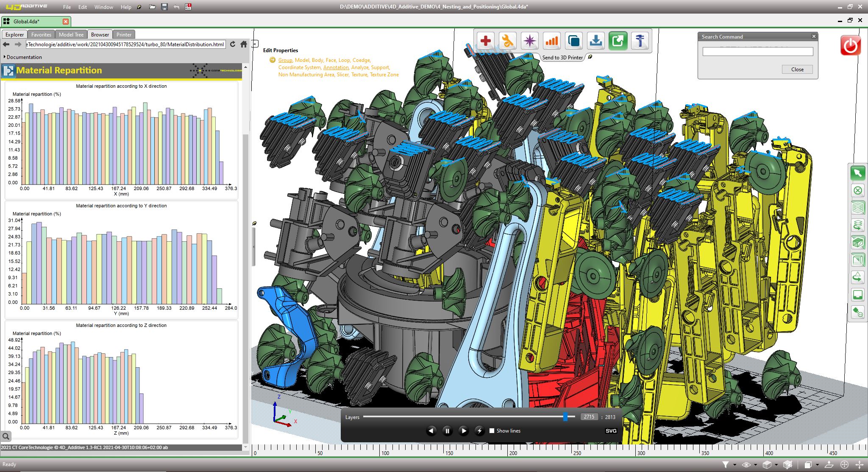
Task: Click the browser home icon
Action: click(x=244, y=44)
